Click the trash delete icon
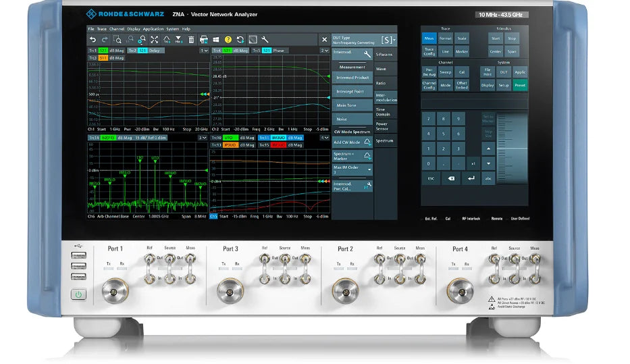This screenshot has height=364, width=630. [x=191, y=39]
